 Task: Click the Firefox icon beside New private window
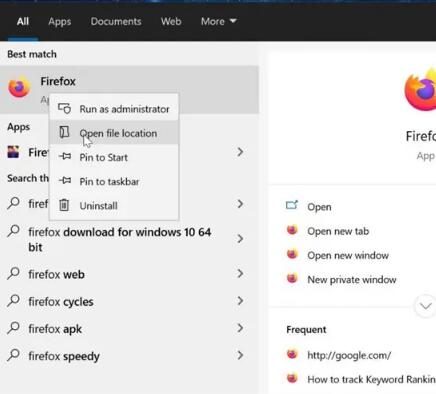tap(292, 278)
